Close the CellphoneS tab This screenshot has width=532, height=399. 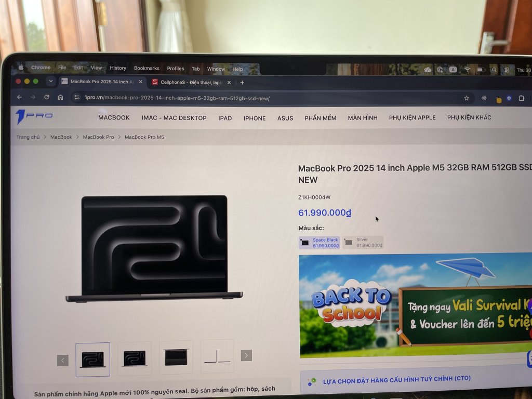(x=229, y=83)
